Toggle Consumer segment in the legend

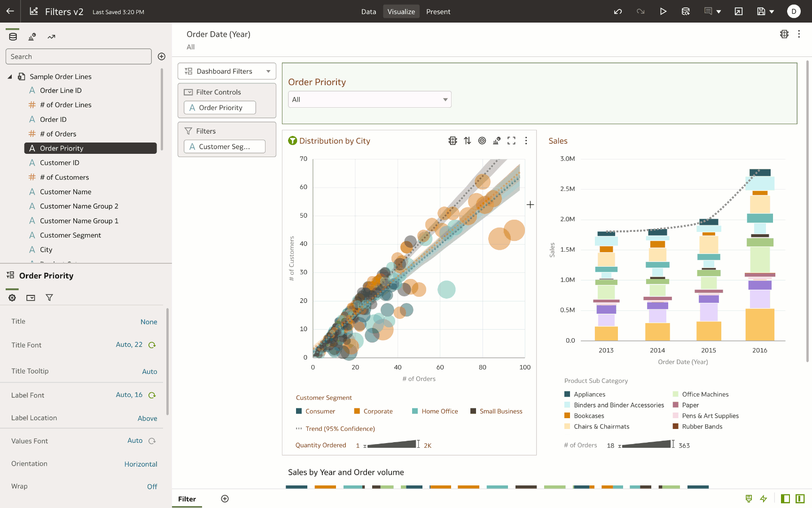[x=316, y=411]
